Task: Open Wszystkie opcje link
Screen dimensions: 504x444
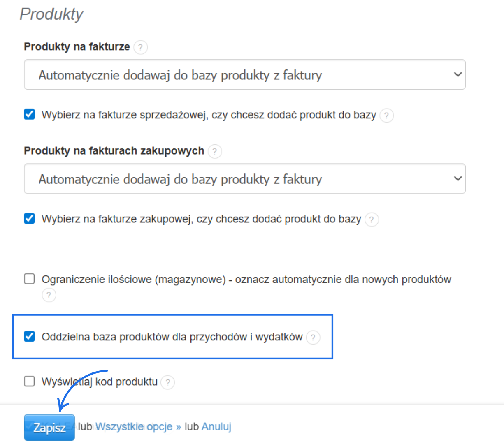Action: [134, 427]
